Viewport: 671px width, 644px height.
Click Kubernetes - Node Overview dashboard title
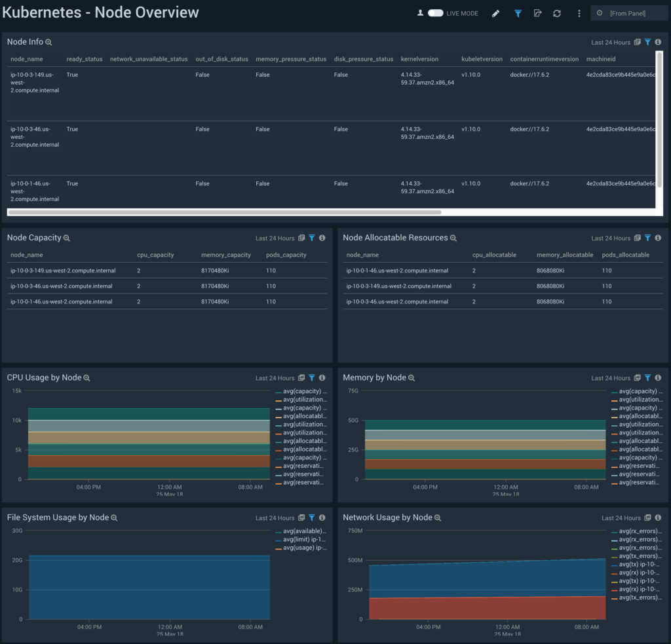pyautogui.click(x=100, y=12)
